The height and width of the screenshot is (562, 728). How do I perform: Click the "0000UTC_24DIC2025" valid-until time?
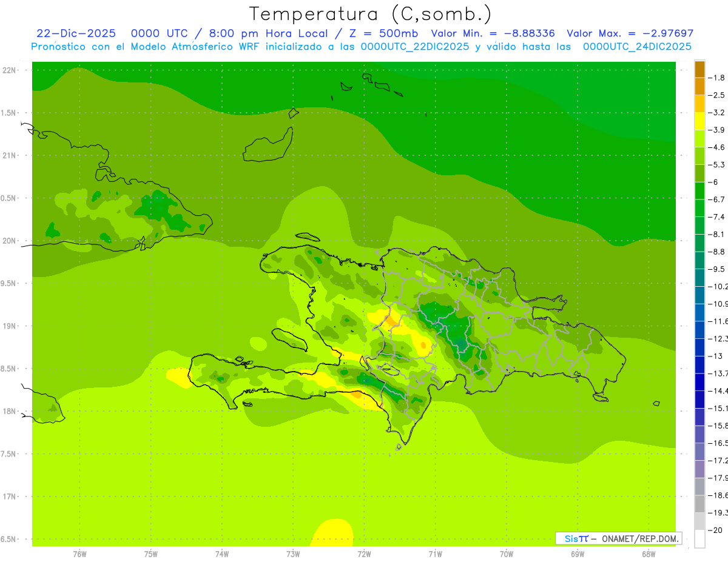pyautogui.click(x=637, y=46)
